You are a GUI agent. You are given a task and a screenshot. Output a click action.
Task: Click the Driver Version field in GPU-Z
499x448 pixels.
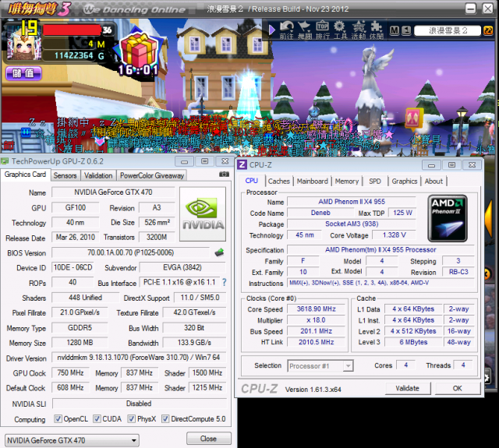click(x=139, y=358)
